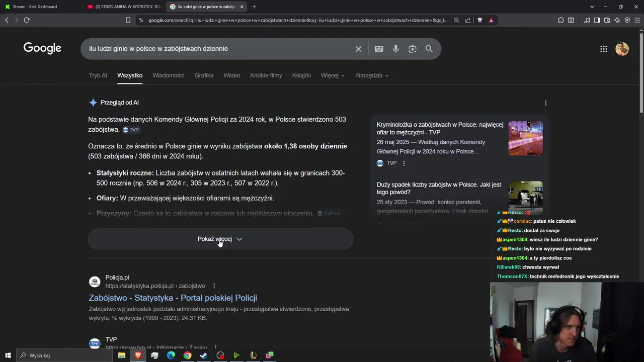Open League of Legends taskbar icon
The width and height of the screenshot is (644, 362).
click(253, 355)
